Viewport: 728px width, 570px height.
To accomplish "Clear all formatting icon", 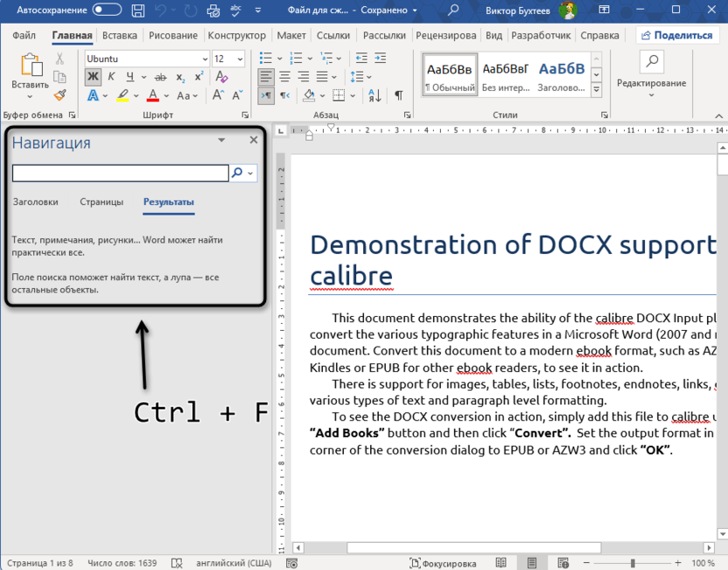I will coord(223,77).
